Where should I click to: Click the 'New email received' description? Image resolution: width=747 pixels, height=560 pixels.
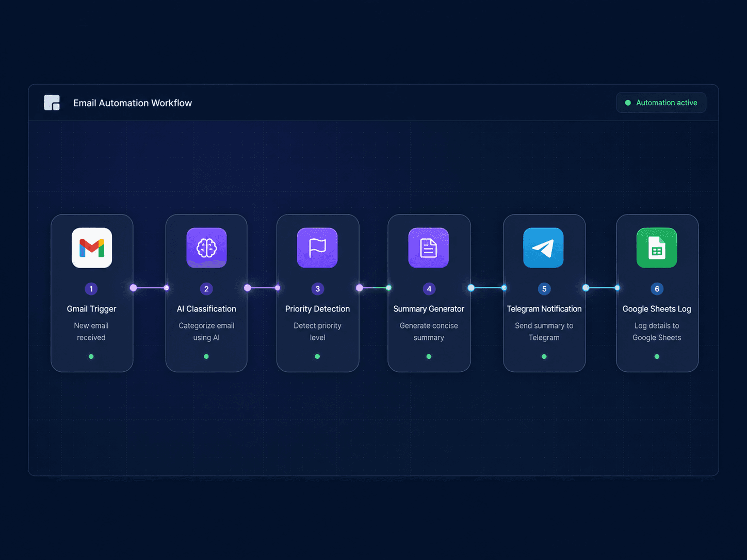(91, 332)
